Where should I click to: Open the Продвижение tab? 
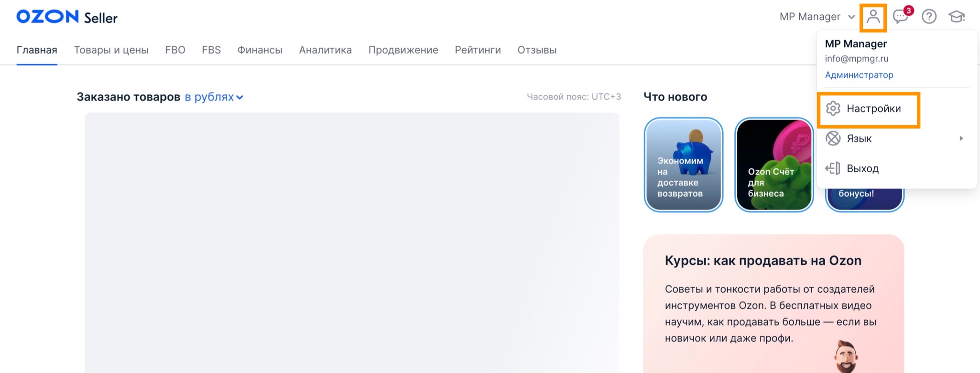[x=403, y=50]
